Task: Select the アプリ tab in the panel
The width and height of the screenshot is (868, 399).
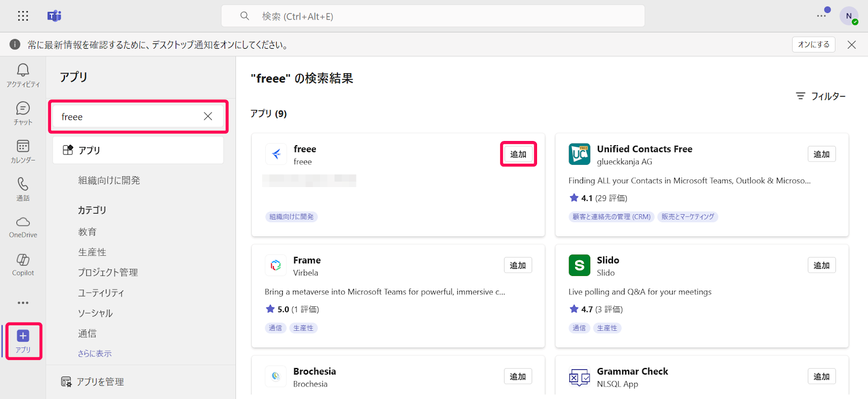Action: pos(138,150)
